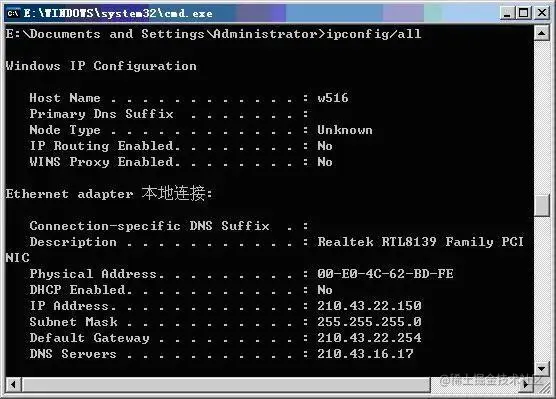The image size is (556, 399).
Task: Click vertical scrollbar track below the thumb
Action: (541, 289)
